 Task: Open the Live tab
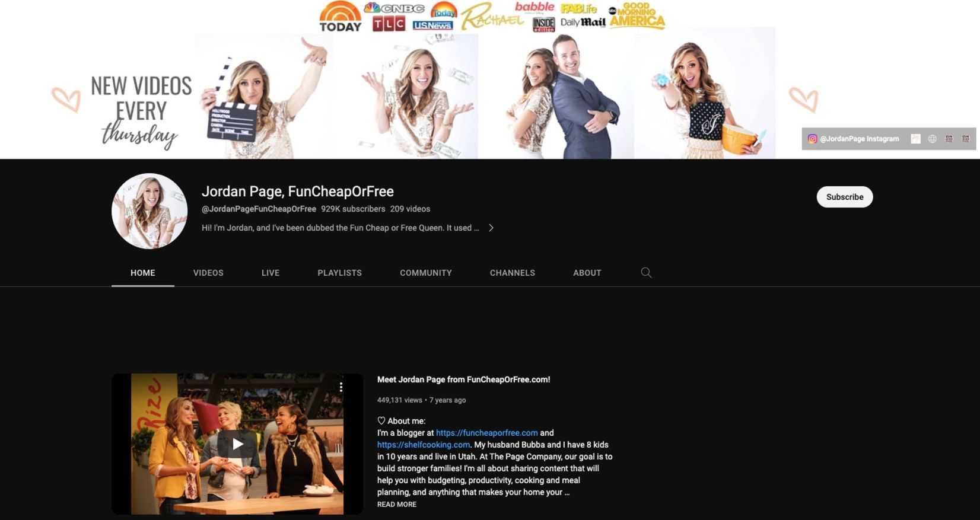coord(271,273)
